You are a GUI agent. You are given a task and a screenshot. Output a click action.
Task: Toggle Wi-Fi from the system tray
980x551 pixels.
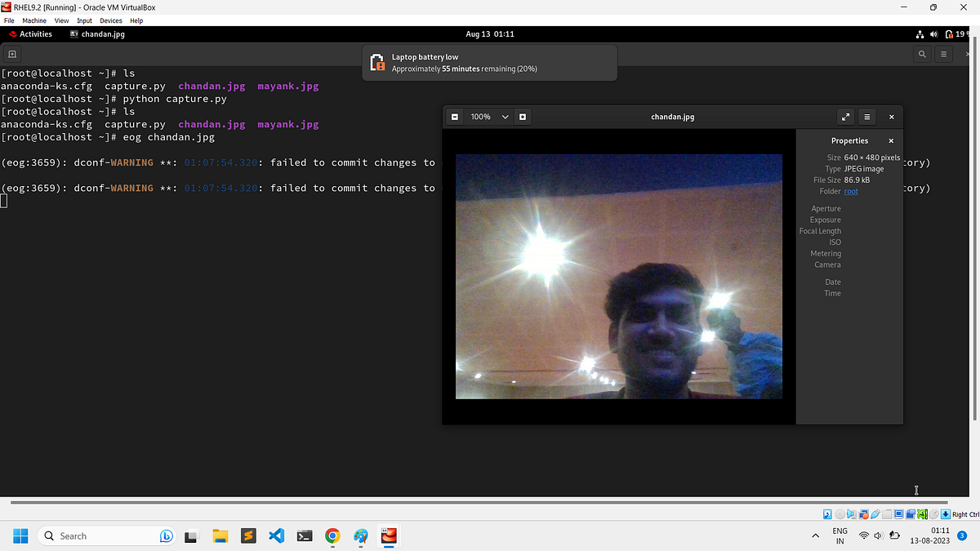pos(864,535)
